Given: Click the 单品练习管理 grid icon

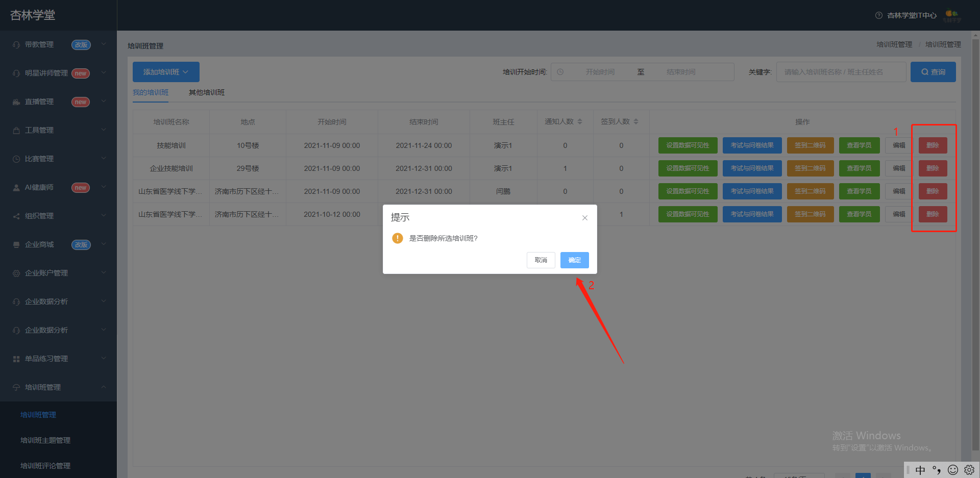Looking at the screenshot, I should tap(16, 359).
